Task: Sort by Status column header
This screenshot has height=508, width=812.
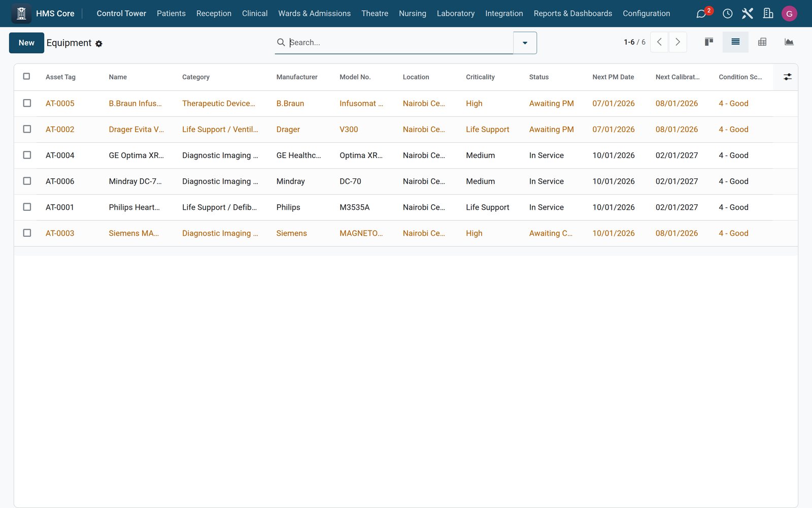Action: pos(539,77)
